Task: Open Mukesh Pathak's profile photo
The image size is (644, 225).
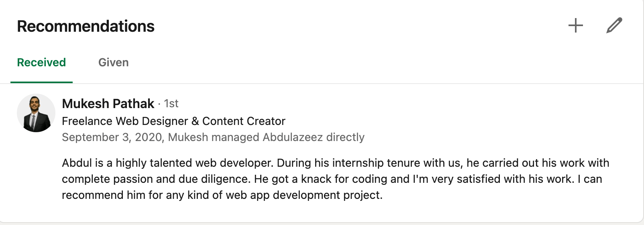Action: click(36, 113)
